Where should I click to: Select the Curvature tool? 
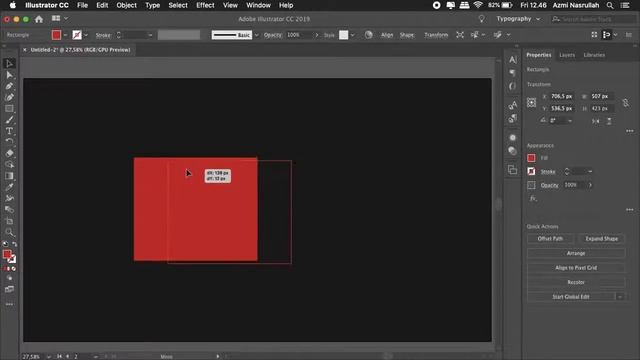9,97
